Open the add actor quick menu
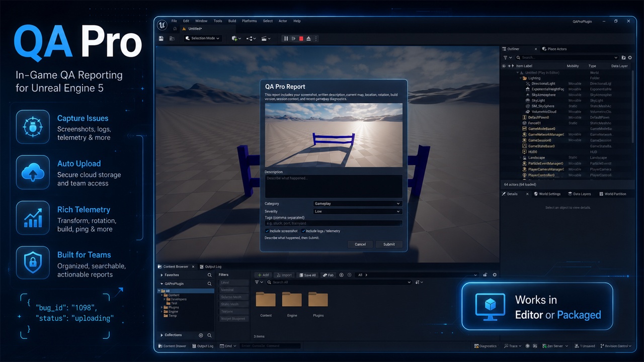The width and height of the screenshot is (644, 362). pyautogui.click(x=236, y=38)
